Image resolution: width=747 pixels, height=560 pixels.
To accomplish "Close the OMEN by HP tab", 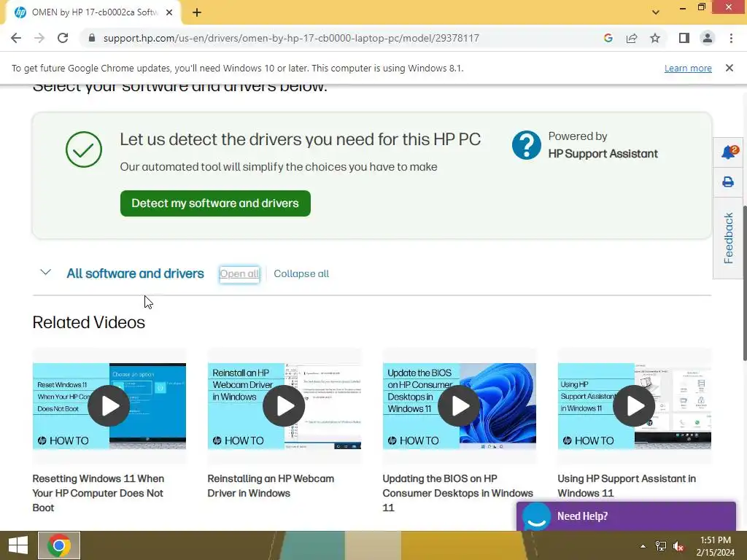I will pyautogui.click(x=169, y=12).
